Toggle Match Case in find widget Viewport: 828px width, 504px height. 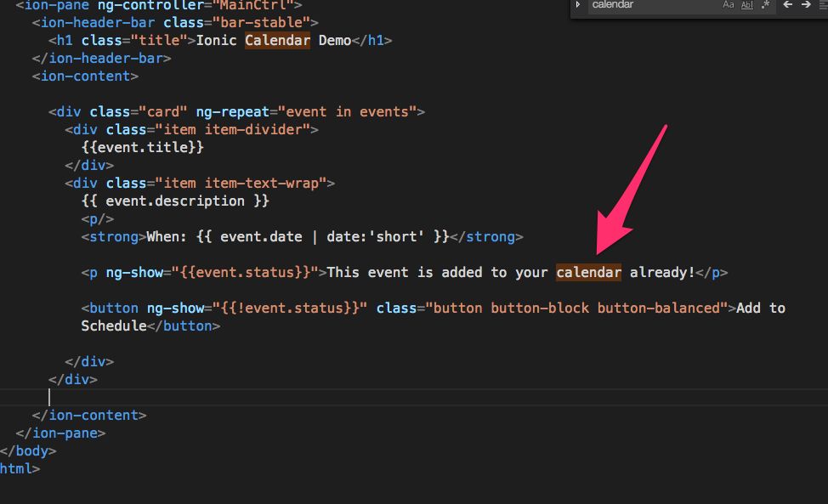tap(728, 5)
